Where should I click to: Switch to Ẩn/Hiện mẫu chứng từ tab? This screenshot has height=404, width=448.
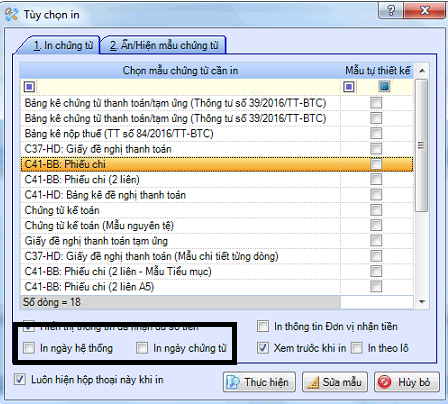[x=164, y=45]
